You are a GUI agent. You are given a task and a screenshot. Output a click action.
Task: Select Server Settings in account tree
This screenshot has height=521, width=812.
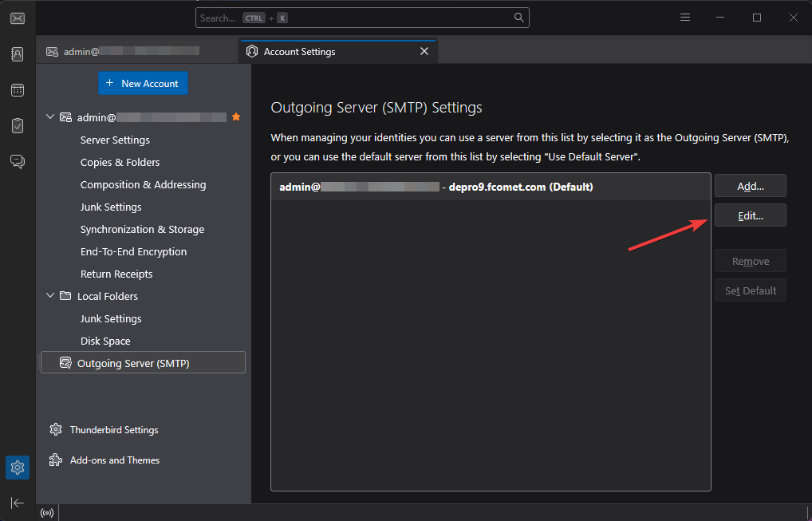click(x=115, y=140)
